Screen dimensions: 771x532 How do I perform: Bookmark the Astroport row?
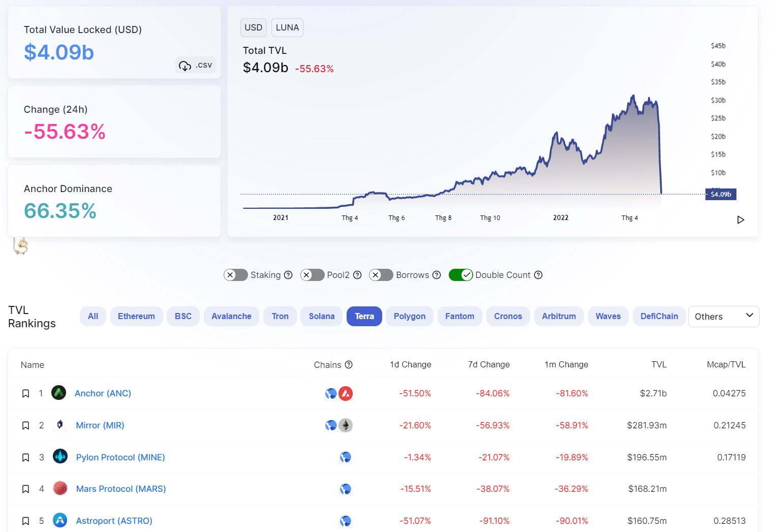(25, 521)
